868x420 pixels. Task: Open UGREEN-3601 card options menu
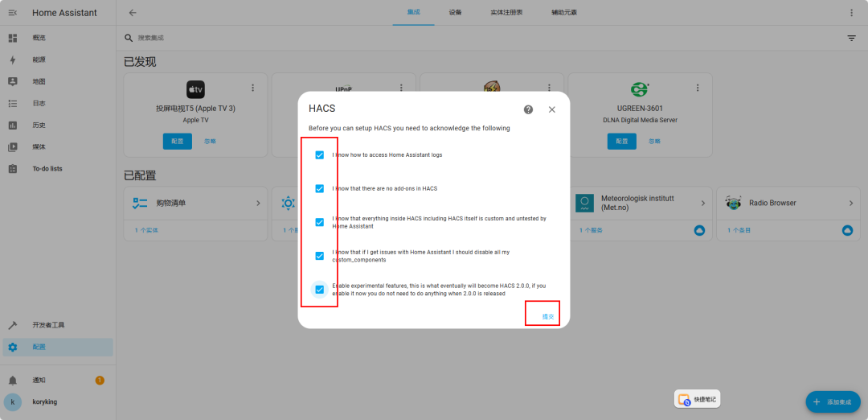[698, 88]
